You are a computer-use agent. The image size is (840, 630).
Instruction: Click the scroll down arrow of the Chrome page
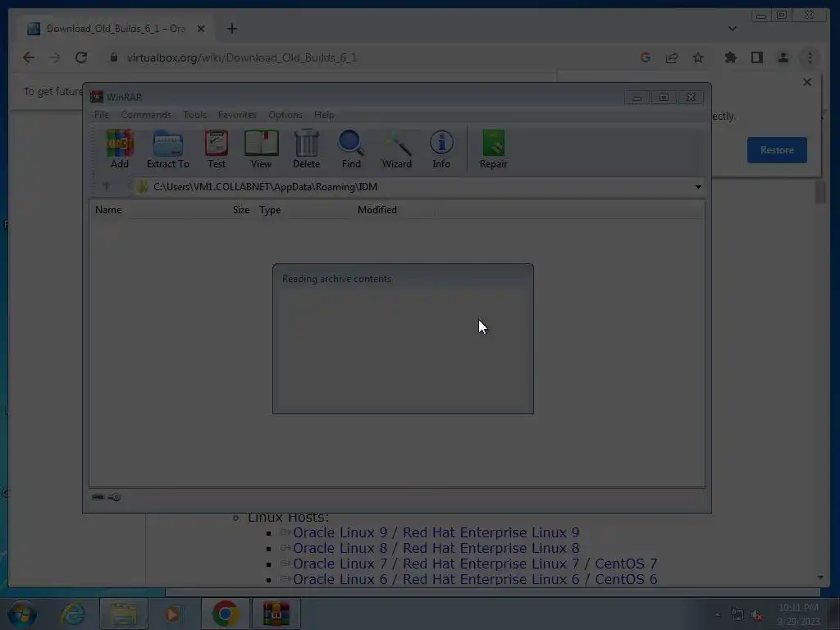820,577
